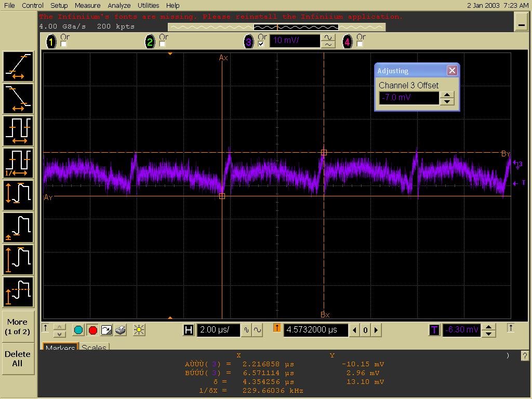The width and height of the screenshot is (532, 399).
Task: Switch to the Scales tab
Action: pyautogui.click(x=94, y=348)
